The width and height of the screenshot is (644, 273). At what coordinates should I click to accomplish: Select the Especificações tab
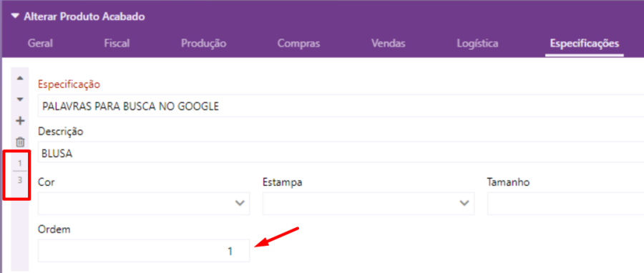point(585,44)
